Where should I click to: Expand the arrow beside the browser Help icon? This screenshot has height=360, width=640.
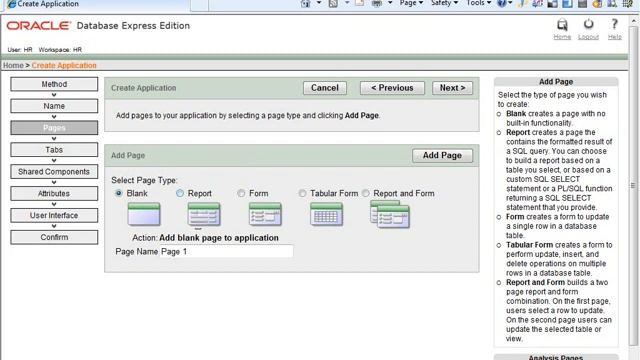[510, 3]
